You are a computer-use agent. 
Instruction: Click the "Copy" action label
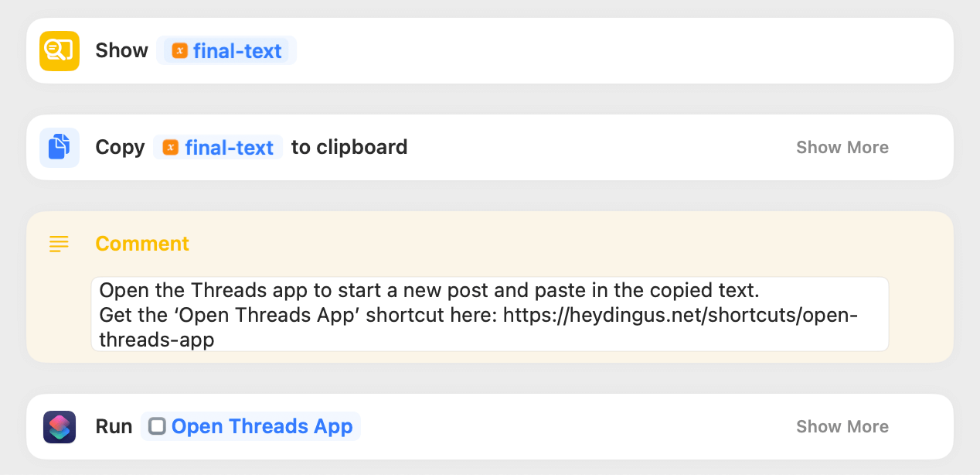[120, 148]
